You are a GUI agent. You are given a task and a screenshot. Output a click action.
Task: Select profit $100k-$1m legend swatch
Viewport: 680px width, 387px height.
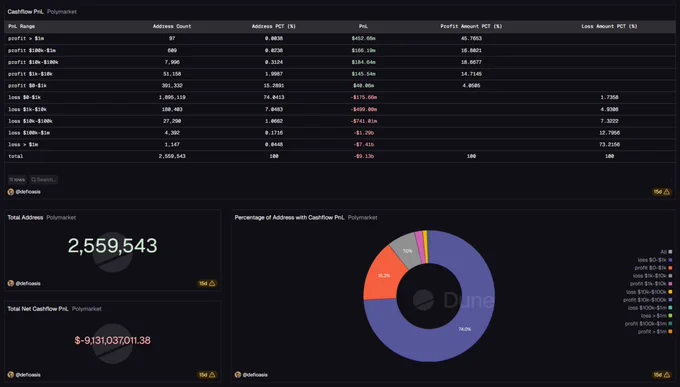tap(670, 324)
